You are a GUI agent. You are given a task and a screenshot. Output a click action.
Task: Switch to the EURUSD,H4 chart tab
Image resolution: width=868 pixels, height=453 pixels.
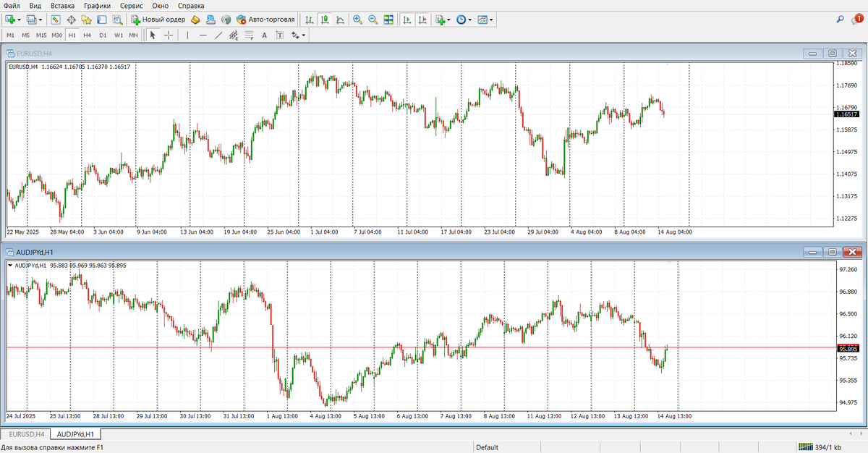pyautogui.click(x=27, y=434)
